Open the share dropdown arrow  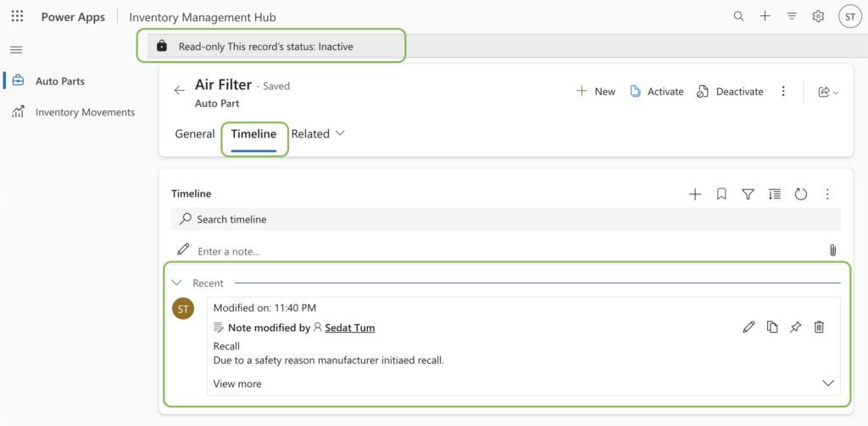pyautogui.click(x=836, y=92)
